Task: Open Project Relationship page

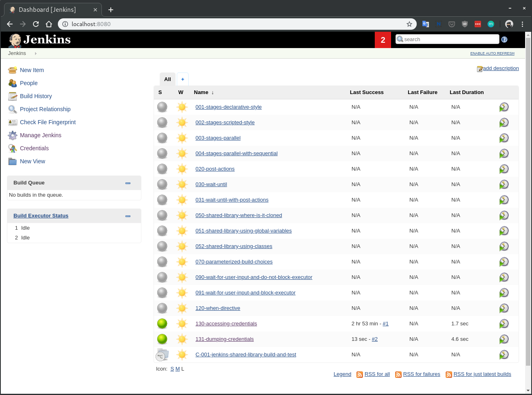Action: pos(45,109)
